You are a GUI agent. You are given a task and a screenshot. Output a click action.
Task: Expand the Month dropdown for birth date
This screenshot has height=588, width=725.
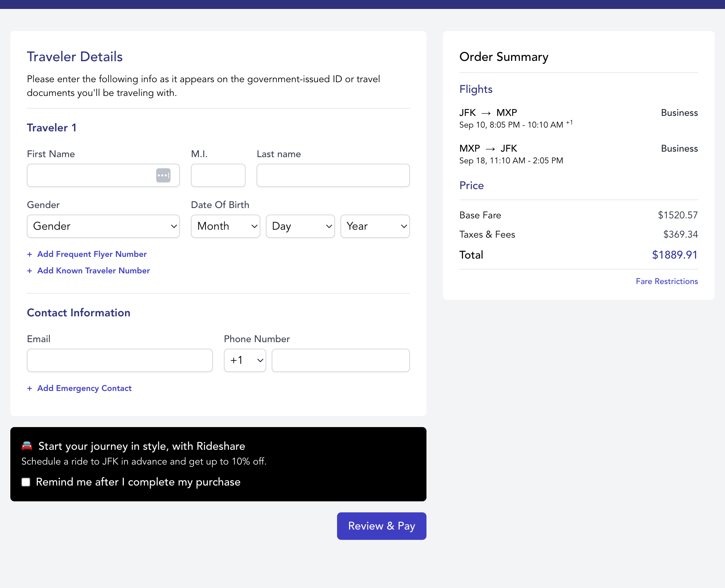[226, 226]
